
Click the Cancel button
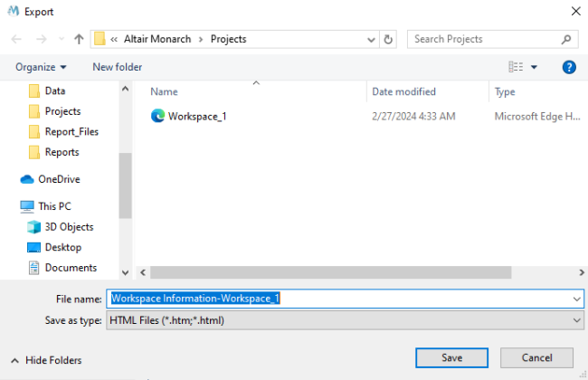point(536,358)
